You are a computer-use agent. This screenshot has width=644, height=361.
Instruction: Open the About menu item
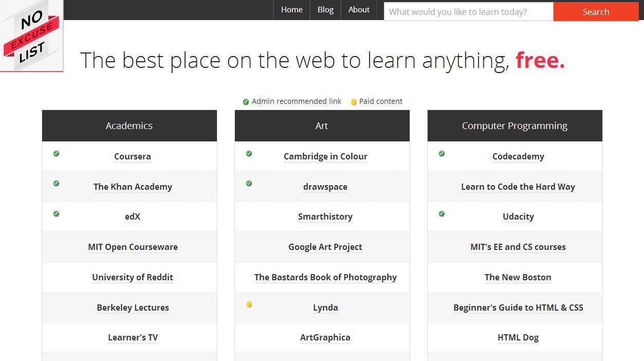[359, 10]
